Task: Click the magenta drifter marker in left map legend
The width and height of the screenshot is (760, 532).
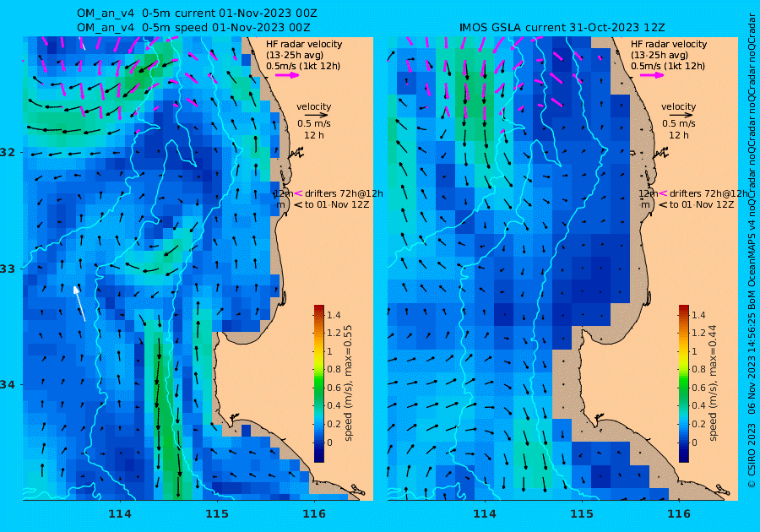Action: point(297,193)
